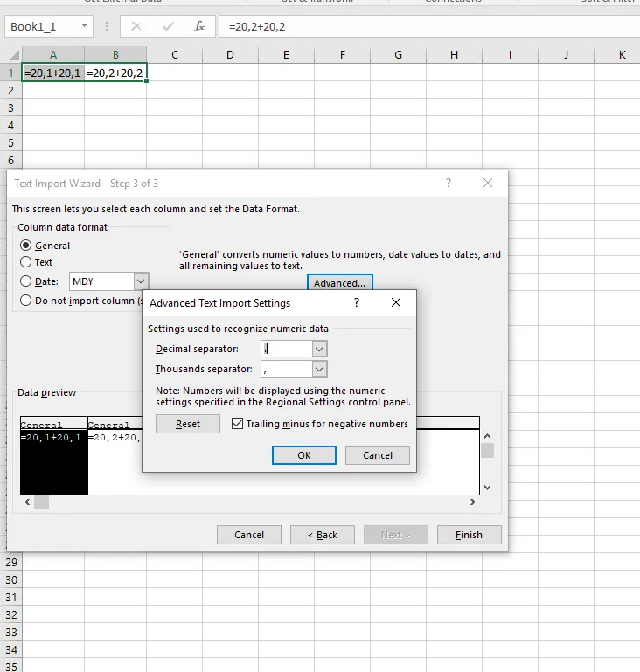This screenshot has height=672, width=640.
Task: Select column A header
Action: point(53,55)
